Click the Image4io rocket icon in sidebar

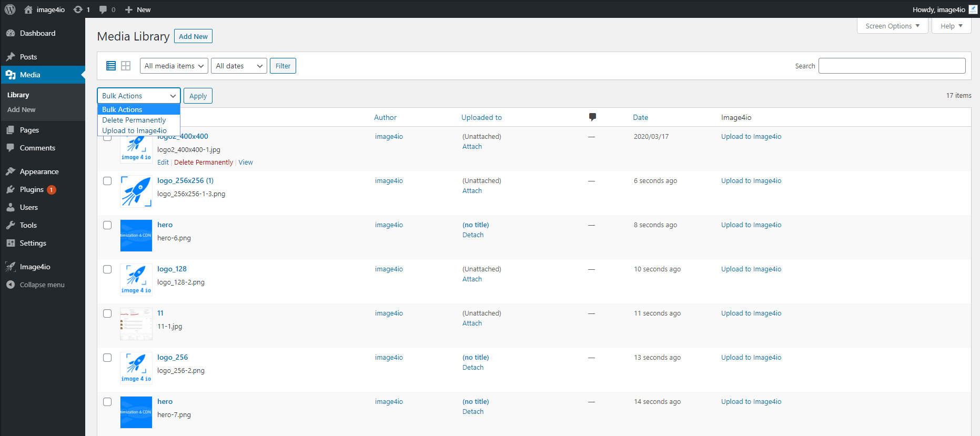11,267
